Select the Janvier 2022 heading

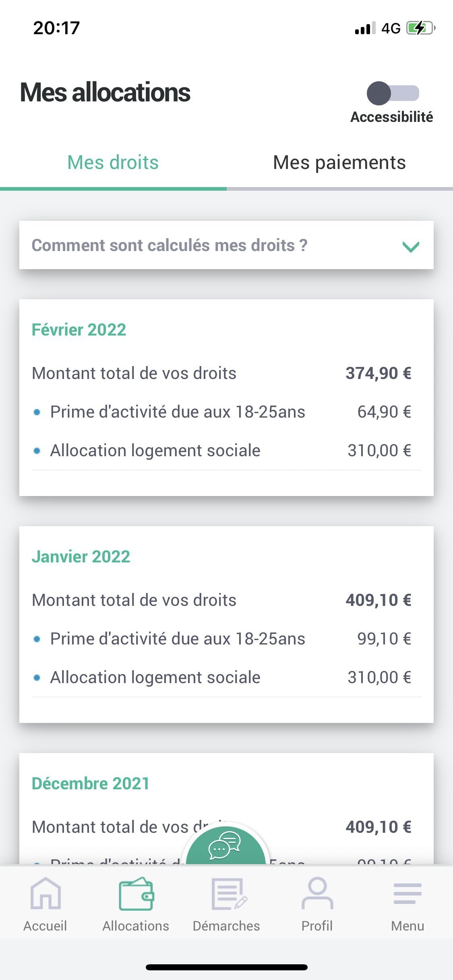click(81, 557)
